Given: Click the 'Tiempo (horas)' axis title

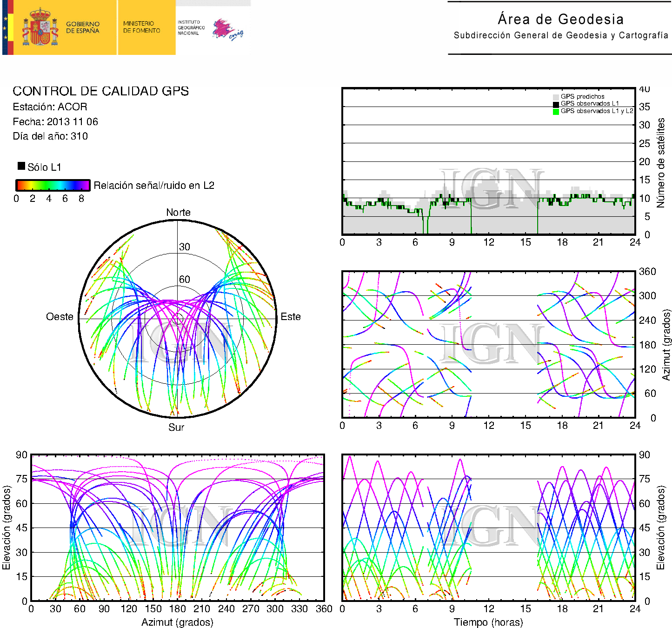Looking at the screenshot, I should pyautogui.click(x=488, y=622).
